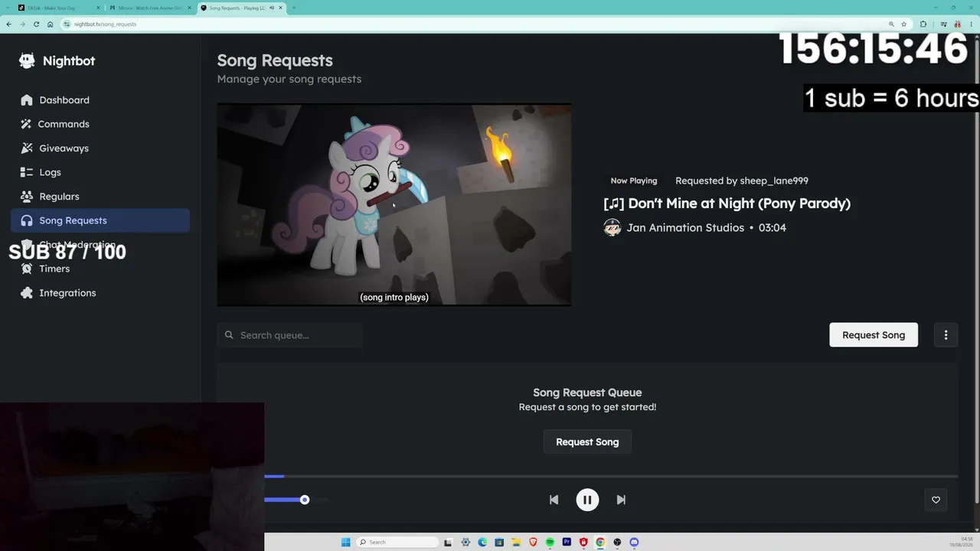Click the Timers stopwatch icon
The height and width of the screenshot is (551, 980).
pyautogui.click(x=27, y=269)
